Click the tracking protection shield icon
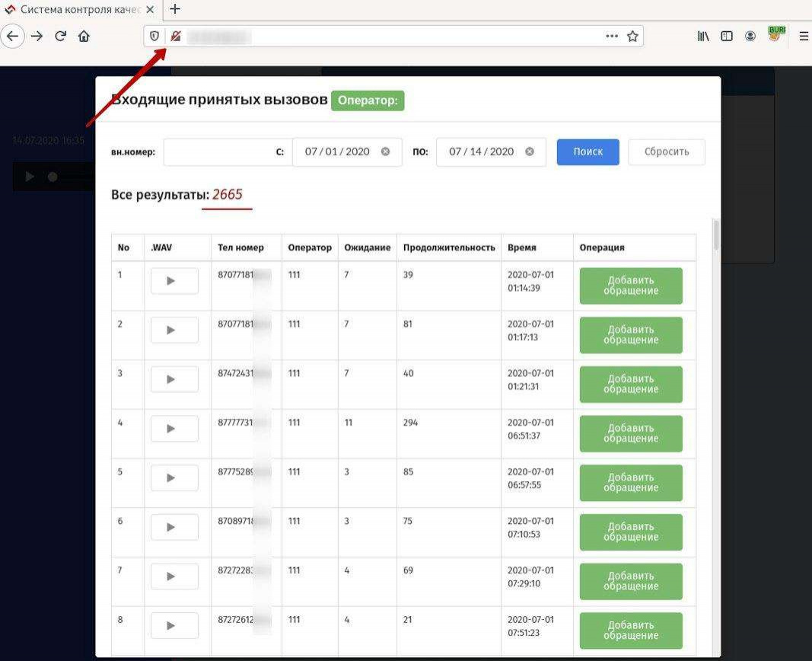 pos(154,37)
